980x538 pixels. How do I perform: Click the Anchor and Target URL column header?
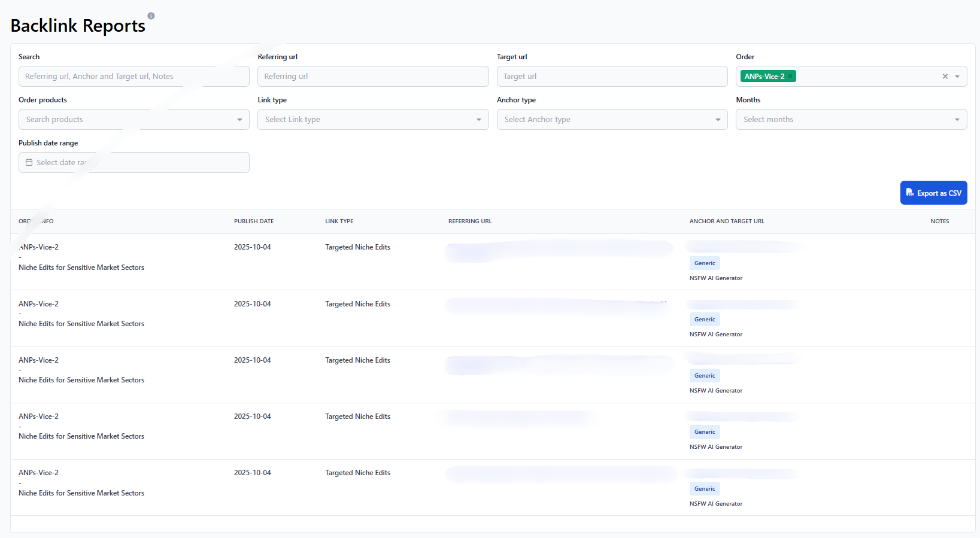pos(727,221)
